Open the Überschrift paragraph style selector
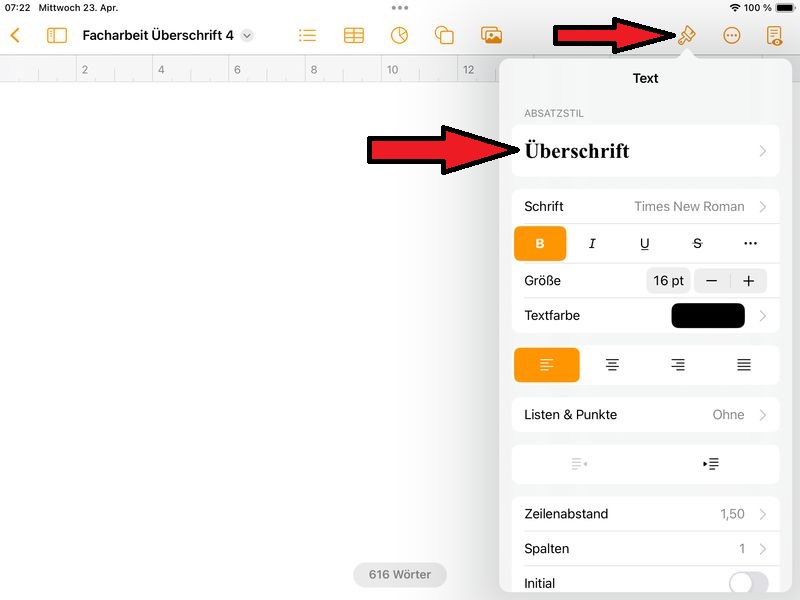 point(645,151)
